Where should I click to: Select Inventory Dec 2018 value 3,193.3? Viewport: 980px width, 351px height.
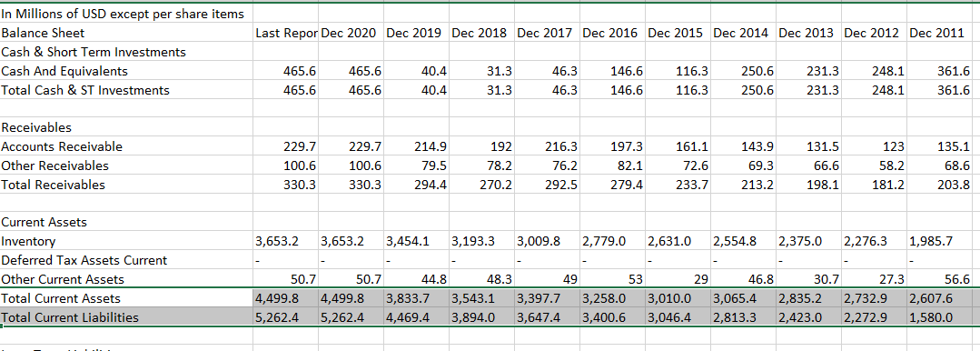(x=481, y=242)
